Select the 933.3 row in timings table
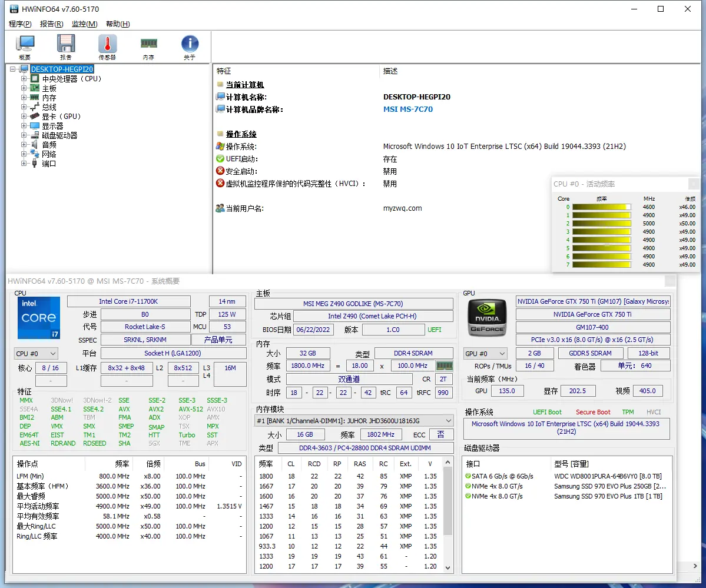Screen dimensions: 706x588 [x=349, y=546]
